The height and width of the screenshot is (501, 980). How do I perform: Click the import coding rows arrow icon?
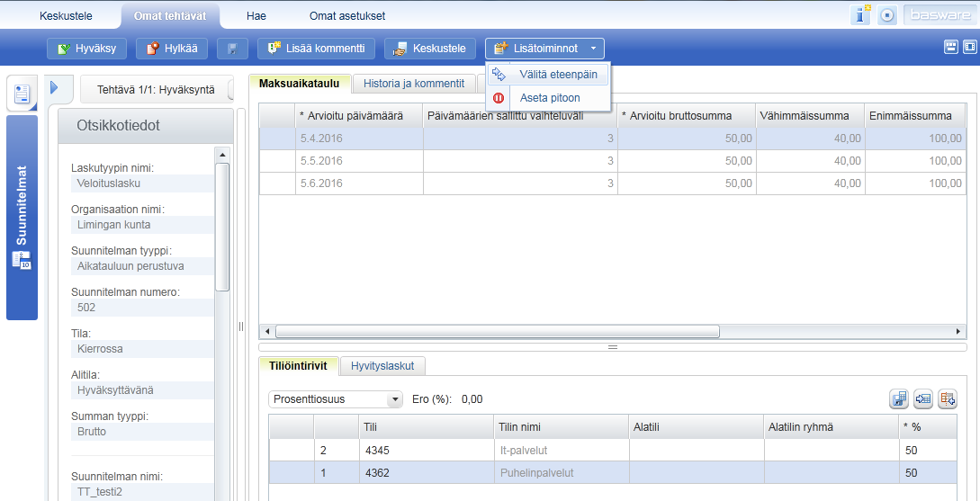(923, 398)
